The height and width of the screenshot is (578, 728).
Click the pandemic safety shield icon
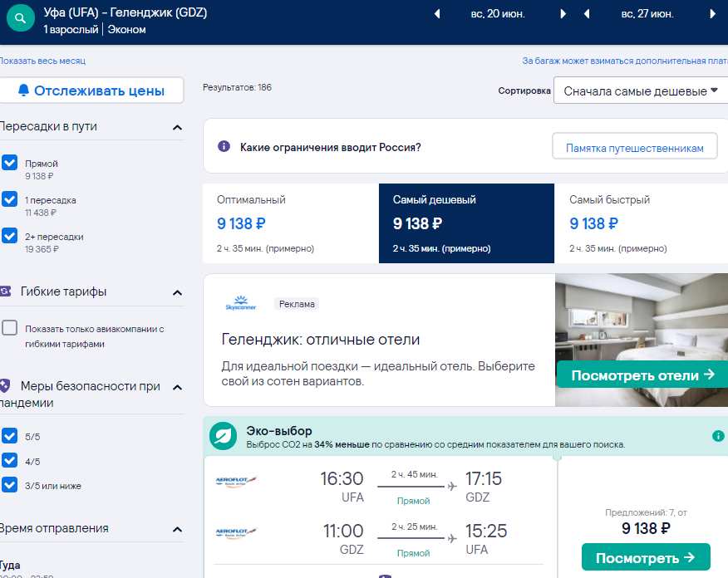coord(5,385)
